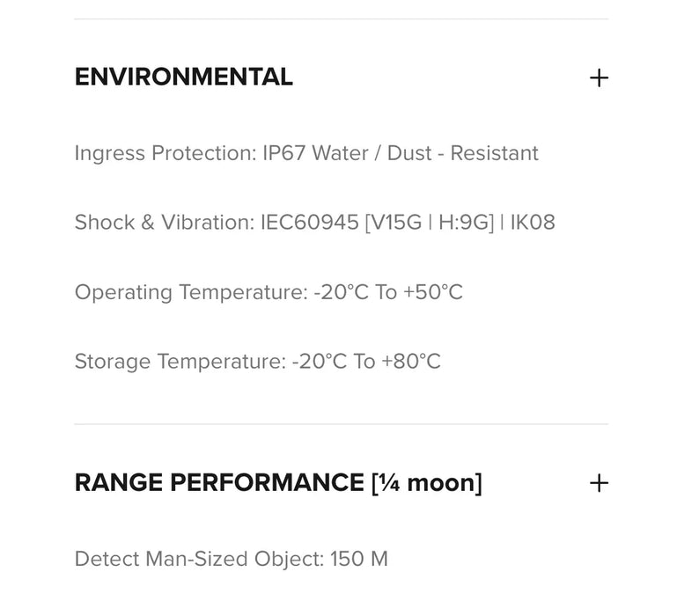
Task: Select the 150 M range value
Action: 359,559
